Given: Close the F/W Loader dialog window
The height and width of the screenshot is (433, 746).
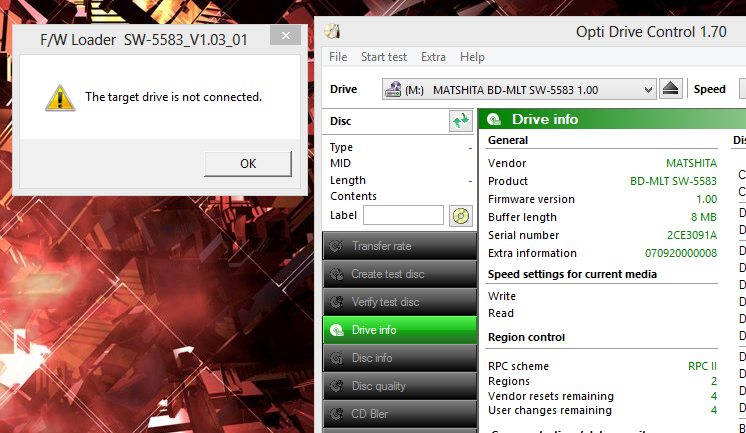Looking at the screenshot, I should 285,35.
